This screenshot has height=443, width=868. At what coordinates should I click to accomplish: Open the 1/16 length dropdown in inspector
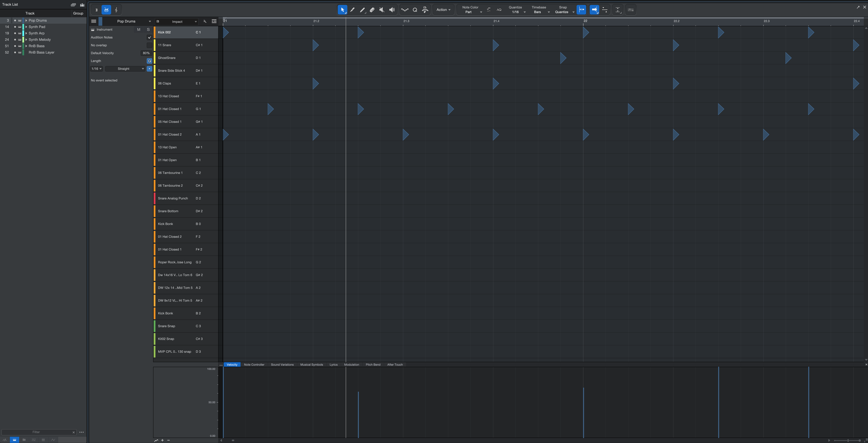pyautogui.click(x=96, y=69)
